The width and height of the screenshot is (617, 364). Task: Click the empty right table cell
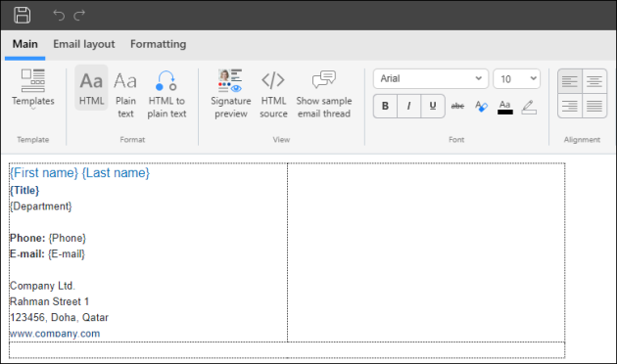tap(426, 252)
